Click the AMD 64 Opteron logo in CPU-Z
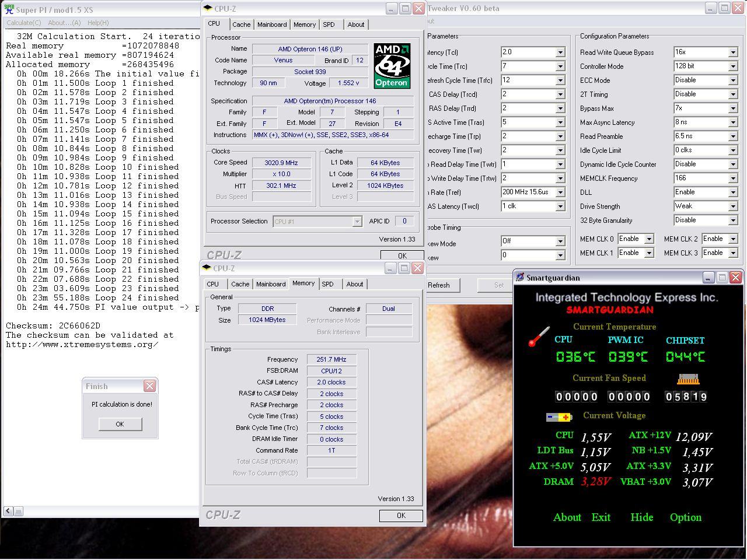 point(392,66)
